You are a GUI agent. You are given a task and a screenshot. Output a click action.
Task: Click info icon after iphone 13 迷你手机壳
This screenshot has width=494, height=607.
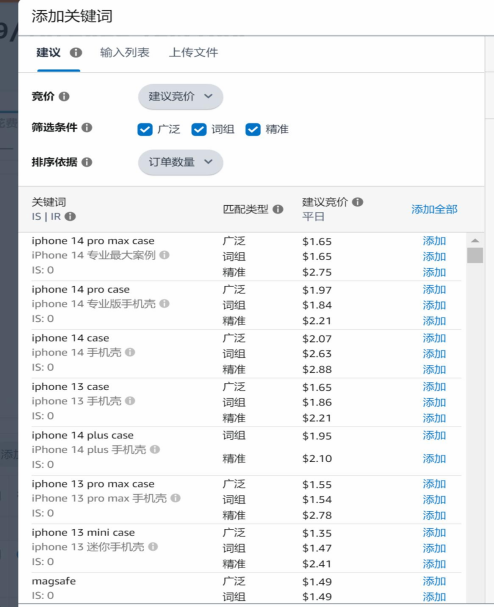[x=153, y=547]
